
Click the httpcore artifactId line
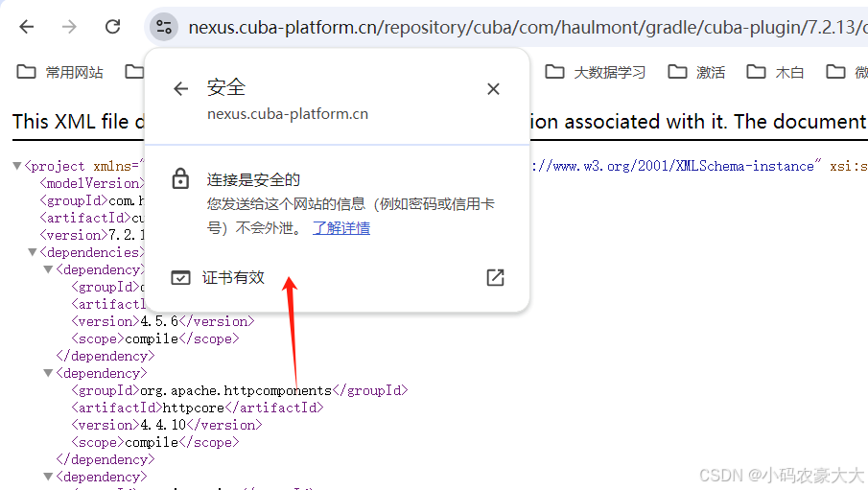click(x=197, y=408)
